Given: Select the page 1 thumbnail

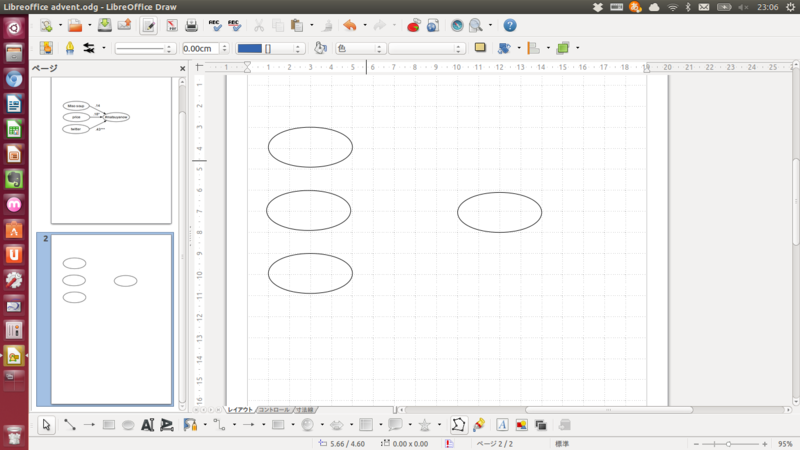Looking at the screenshot, I should pyautogui.click(x=111, y=151).
